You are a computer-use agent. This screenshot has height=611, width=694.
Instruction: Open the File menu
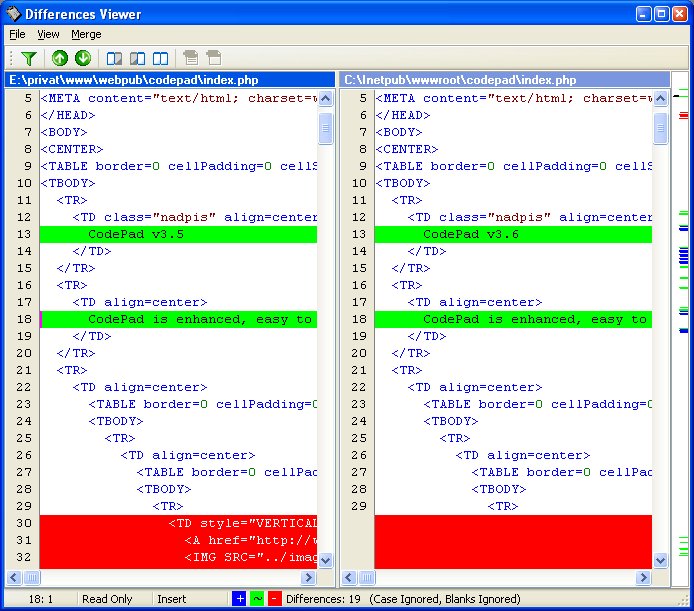click(x=17, y=34)
